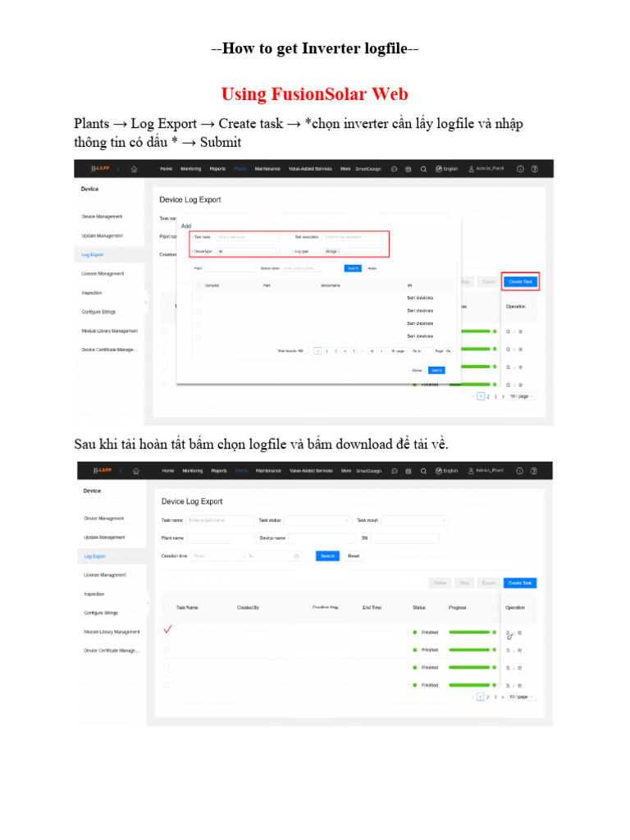Image resolution: width=630 pixels, height=840 pixels.
Task: Tick the first Seri devices row checkbox in the Add dialog
Action: click(x=199, y=298)
